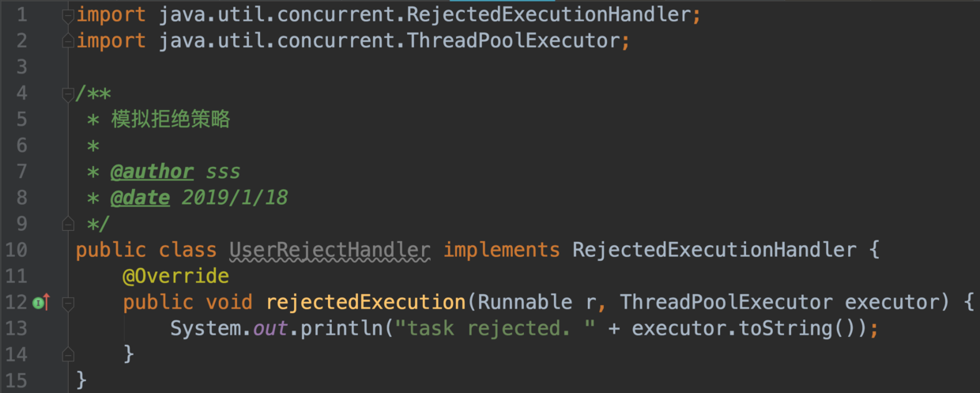This screenshot has width=980, height=393.
Task: Click the rejectedExecution method name
Action: click(x=365, y=302)
